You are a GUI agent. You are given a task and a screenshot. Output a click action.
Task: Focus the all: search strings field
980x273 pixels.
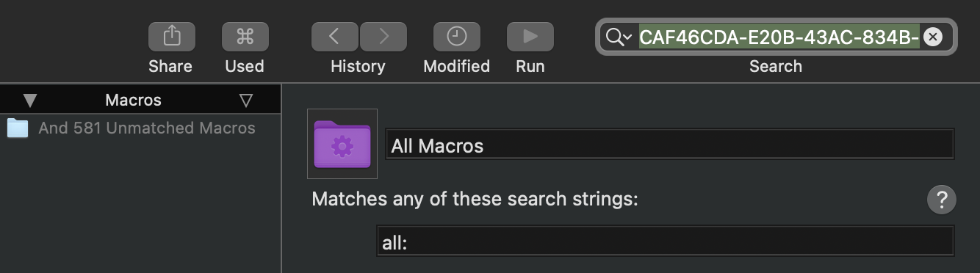point(666,241)
